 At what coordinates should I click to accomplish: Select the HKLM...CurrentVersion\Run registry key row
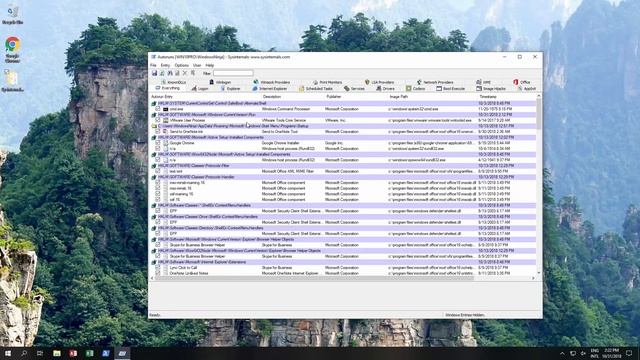pos(343,115)
